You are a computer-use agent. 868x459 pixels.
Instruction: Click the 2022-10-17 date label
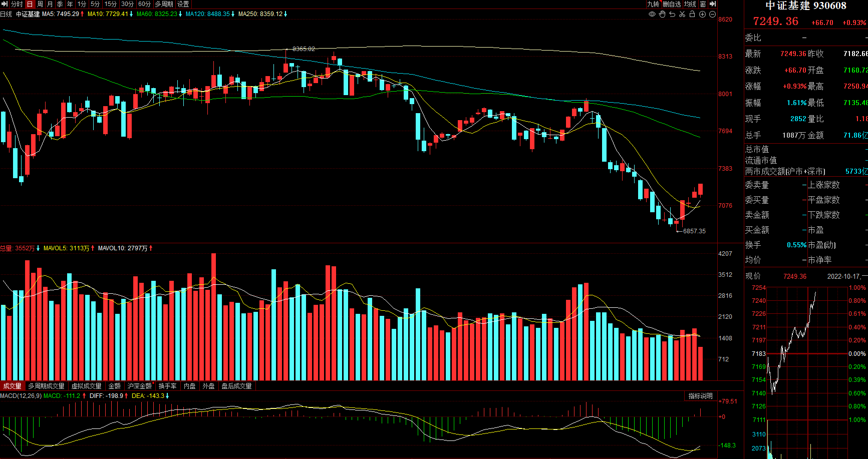coord(844,276)
